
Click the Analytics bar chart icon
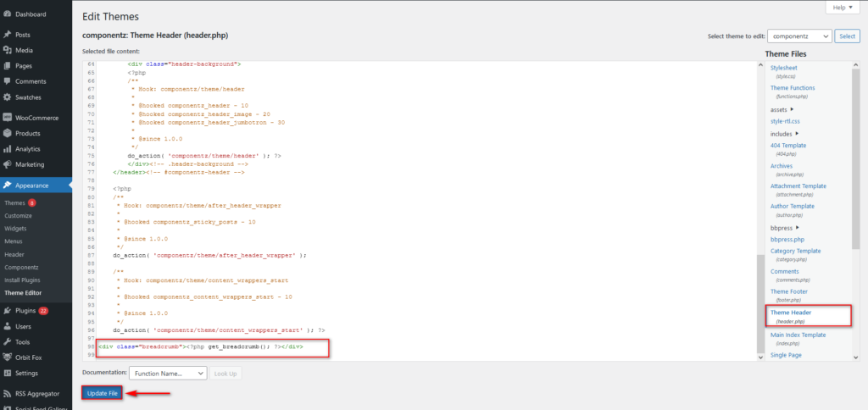point(7,149)
